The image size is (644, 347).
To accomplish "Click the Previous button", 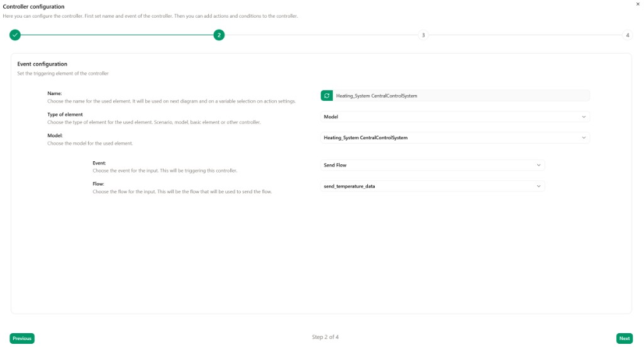I will [22, 338].
